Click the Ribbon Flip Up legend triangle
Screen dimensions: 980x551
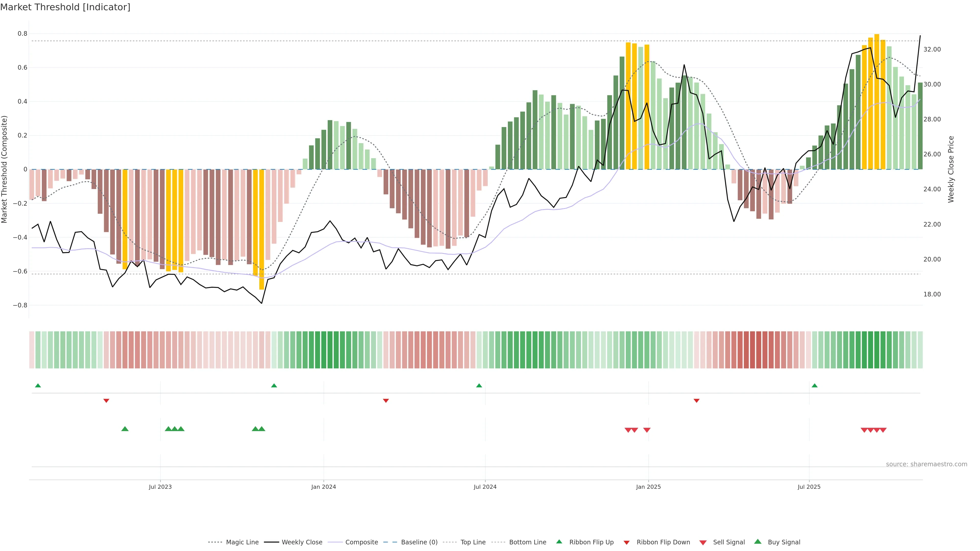coord(559,542)
